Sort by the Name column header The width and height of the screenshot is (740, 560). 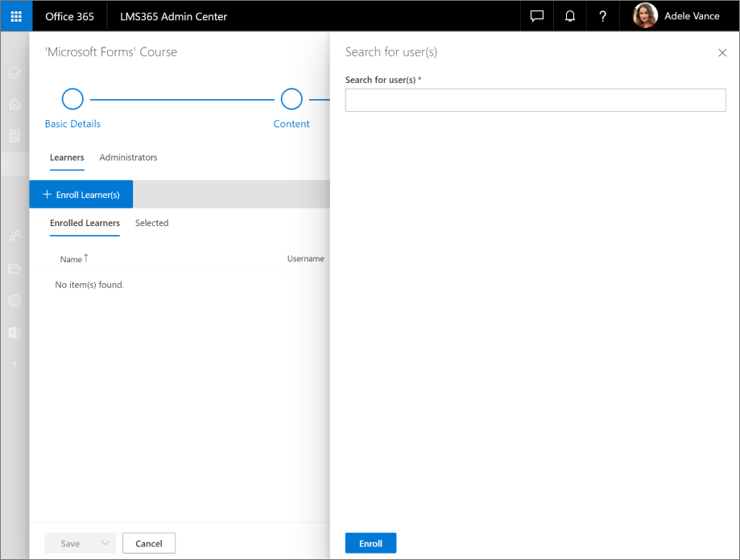click(x=72, y=259)
